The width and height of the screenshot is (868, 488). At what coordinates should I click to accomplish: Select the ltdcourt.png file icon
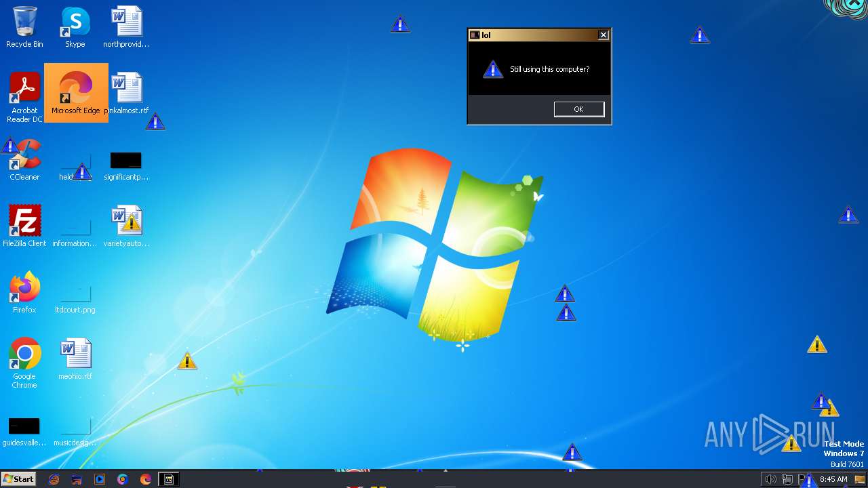point(75,299)
